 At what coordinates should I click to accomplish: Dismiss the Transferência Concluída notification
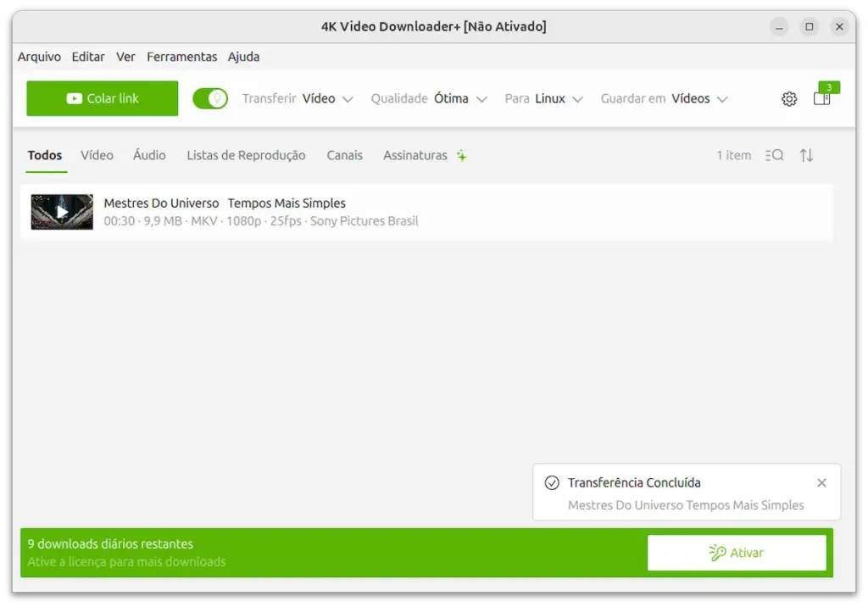point(821,483)
